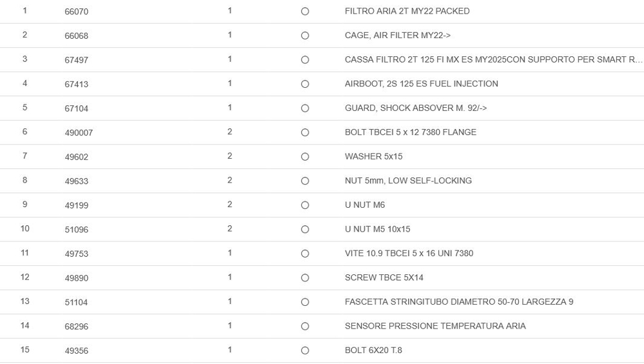Select the GUARD, SHOCK ABSOVER radio button
The width and height of the screenshot is (644, 364).
pyautogui.click(x=305, y=108)
